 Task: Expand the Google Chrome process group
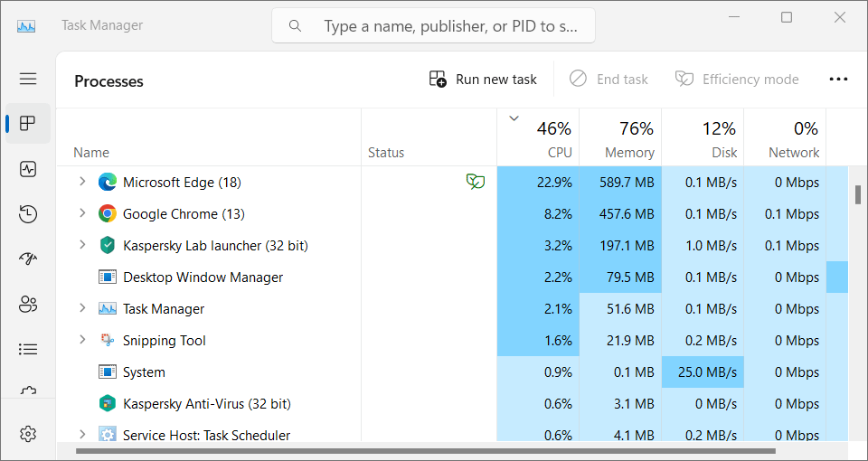coord(82,213)
